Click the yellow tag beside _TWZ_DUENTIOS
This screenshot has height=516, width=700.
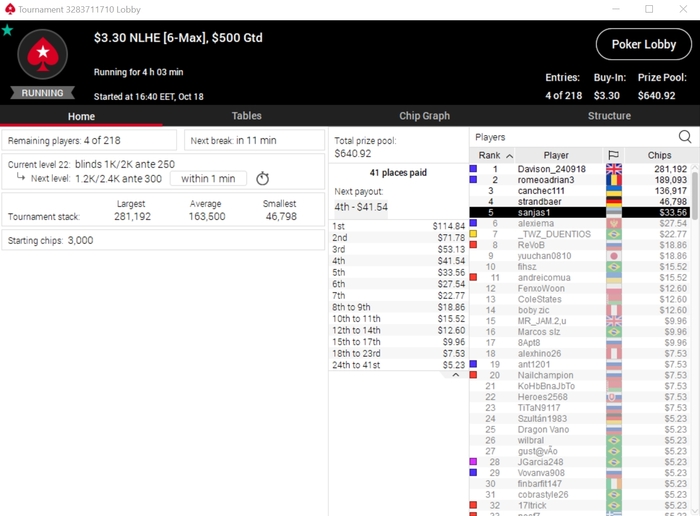point(473,233)
